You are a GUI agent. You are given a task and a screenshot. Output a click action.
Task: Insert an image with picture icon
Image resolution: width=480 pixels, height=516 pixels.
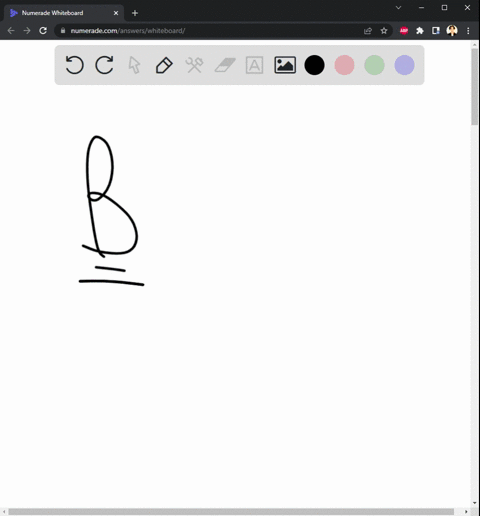point(285,65)
